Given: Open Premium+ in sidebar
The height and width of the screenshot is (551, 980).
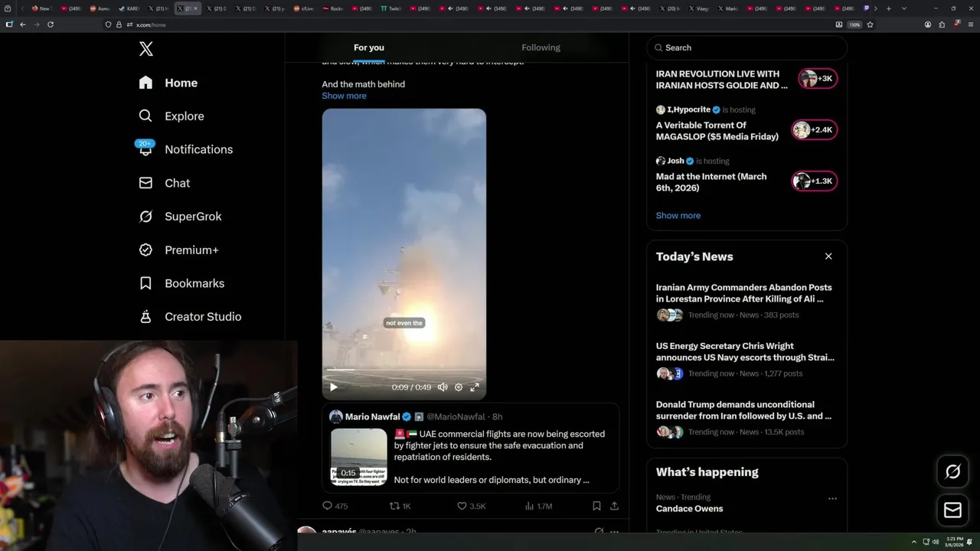Looking at the screenshot, I should 179,249.
